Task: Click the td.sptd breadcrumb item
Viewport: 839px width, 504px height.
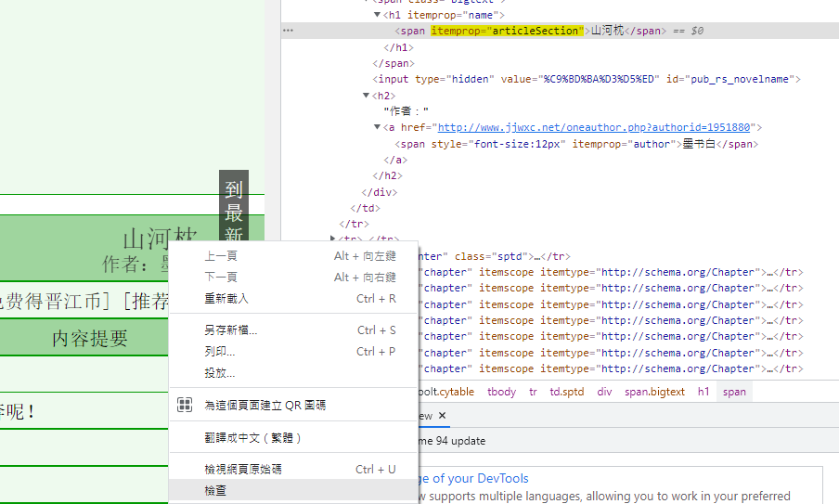Action: pyautogui.click(x=567, y=392)
